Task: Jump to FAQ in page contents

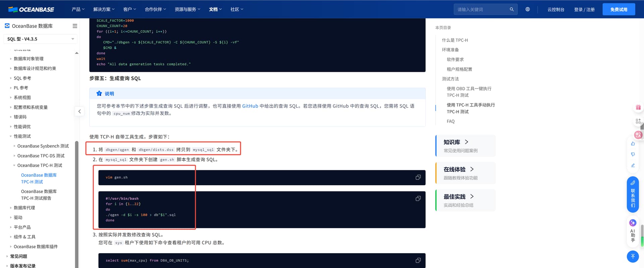Action: pos(451,121)
